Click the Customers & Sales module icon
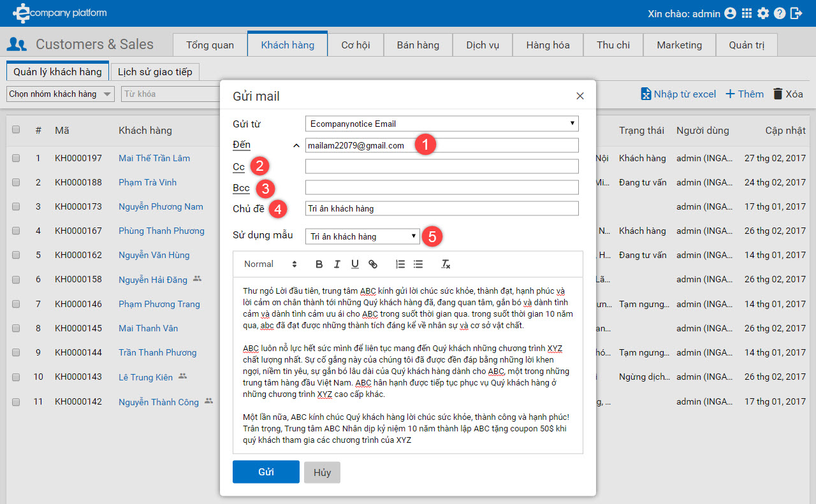 17,45
